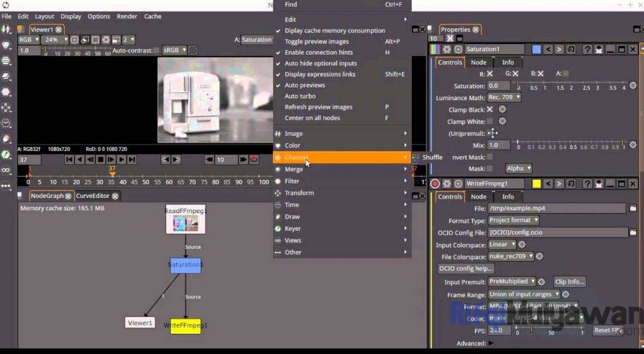Open the Image nodes tool in left toolbar
The image size is (644, 354).
click(x=6, y=30)
